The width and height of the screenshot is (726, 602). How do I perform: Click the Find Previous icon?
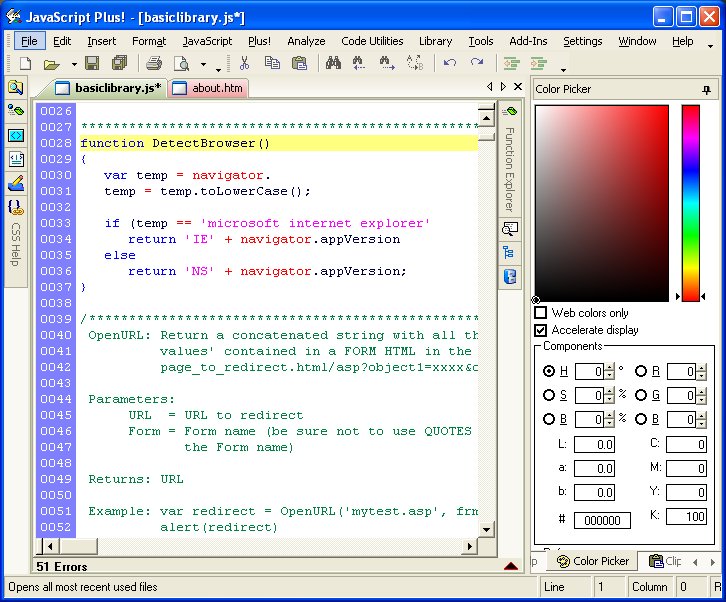tap(358, 63)
